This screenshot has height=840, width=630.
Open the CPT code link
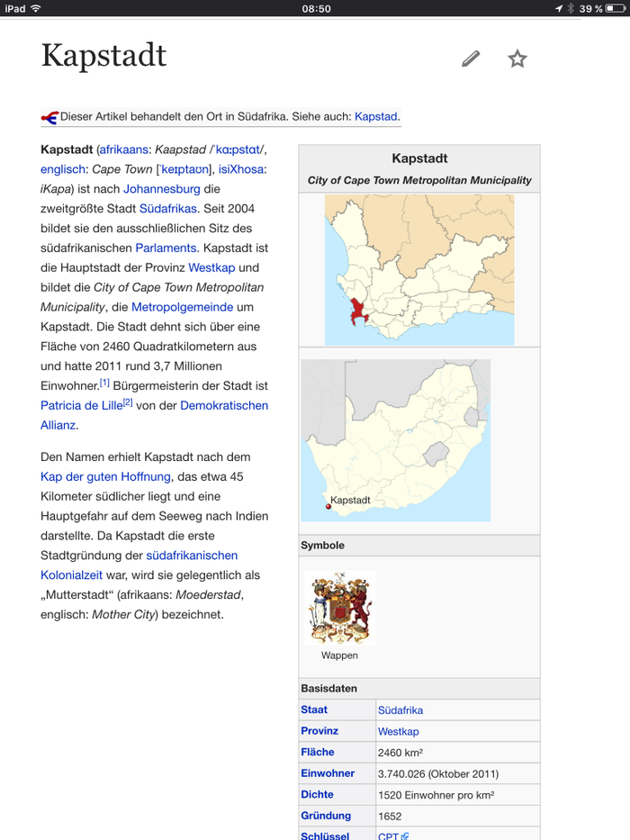pyautogui.click(x=388, y=836)
